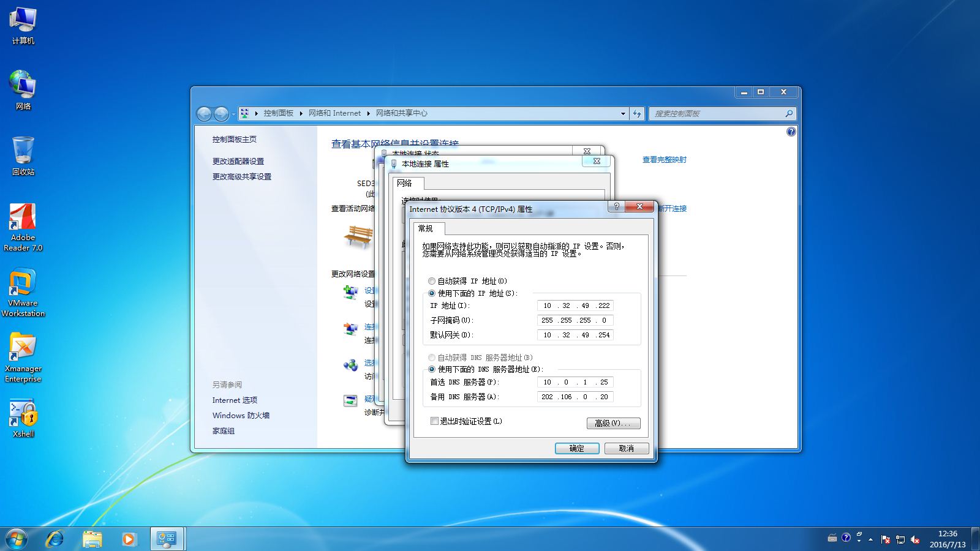980x551 pixels.
Task: Click the 子网掩码 input field
Action: click(x=575, y=320)
